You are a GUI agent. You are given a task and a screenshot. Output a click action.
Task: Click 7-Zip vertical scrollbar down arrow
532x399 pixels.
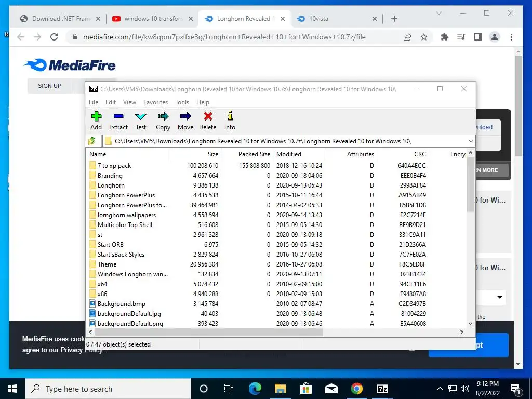coord(470,323)
